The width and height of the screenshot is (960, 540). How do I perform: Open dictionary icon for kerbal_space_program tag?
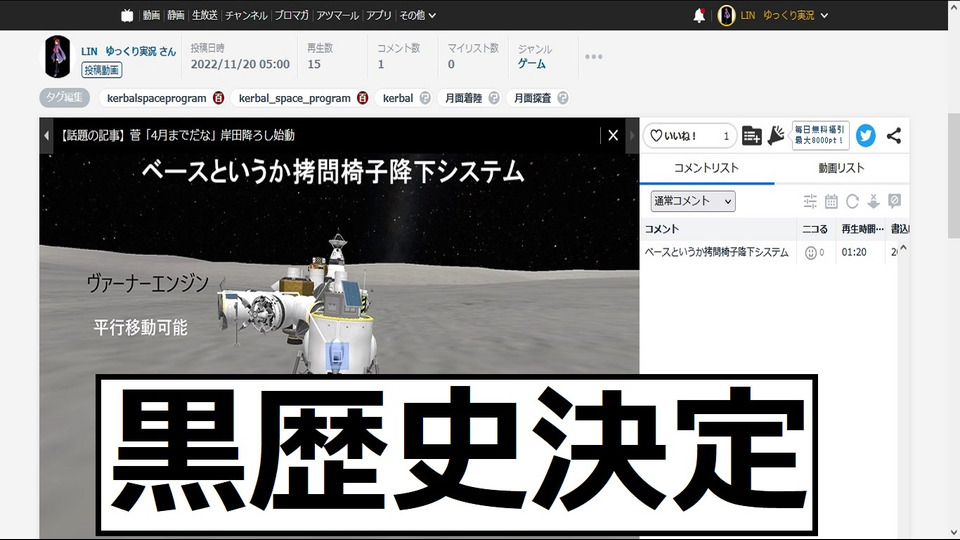(x=362, y=98)
